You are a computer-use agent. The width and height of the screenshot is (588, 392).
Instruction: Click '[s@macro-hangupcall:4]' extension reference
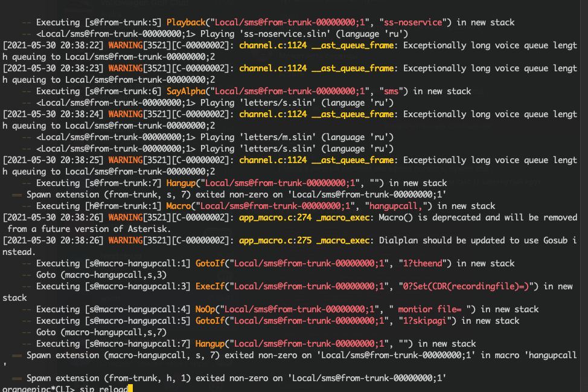pos(138,309)
